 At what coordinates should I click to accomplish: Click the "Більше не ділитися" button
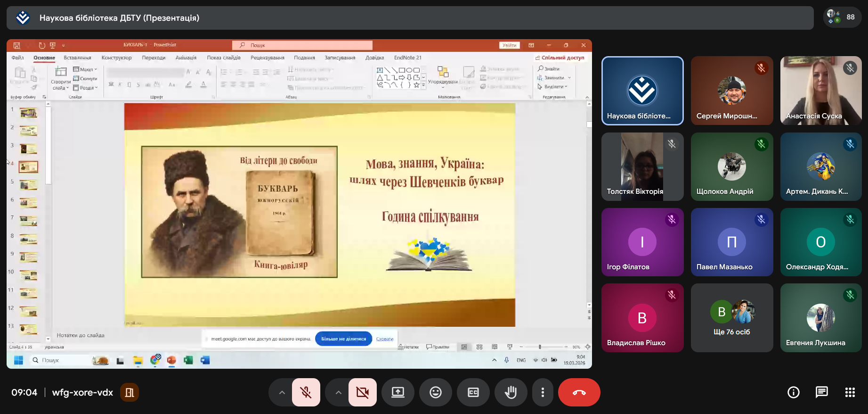[343, 339]
